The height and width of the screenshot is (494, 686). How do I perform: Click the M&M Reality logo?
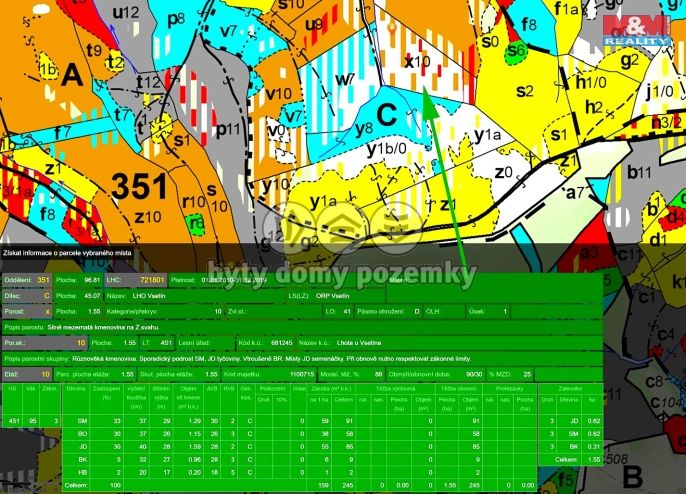point(642,25)
